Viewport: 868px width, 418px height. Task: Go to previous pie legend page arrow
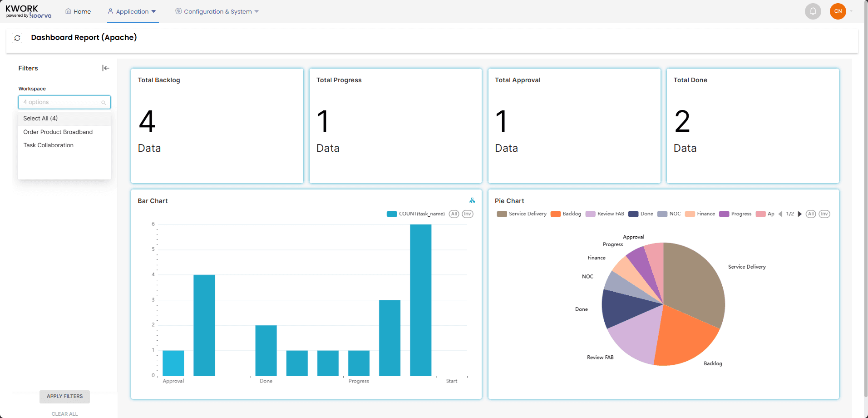pyautogui.click(x=780, y=214)
